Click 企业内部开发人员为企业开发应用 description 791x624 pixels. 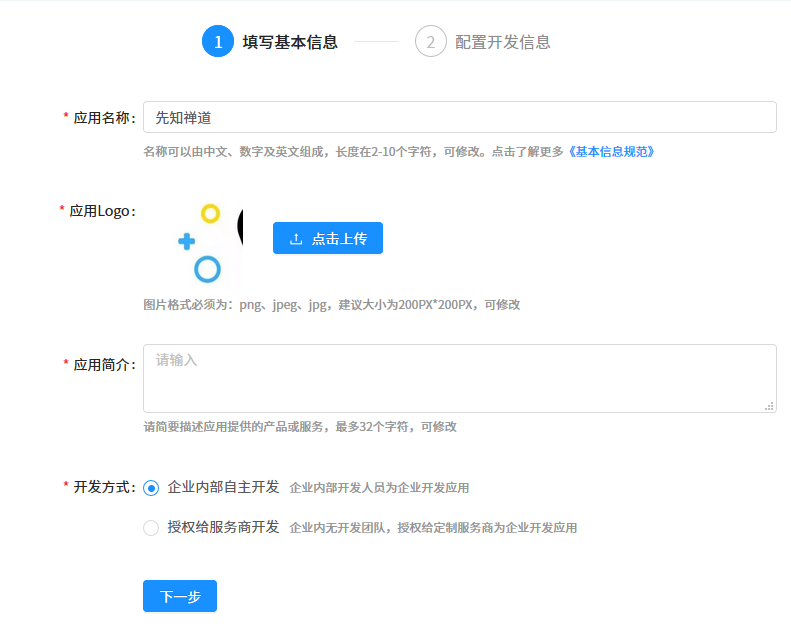point(379,488)
